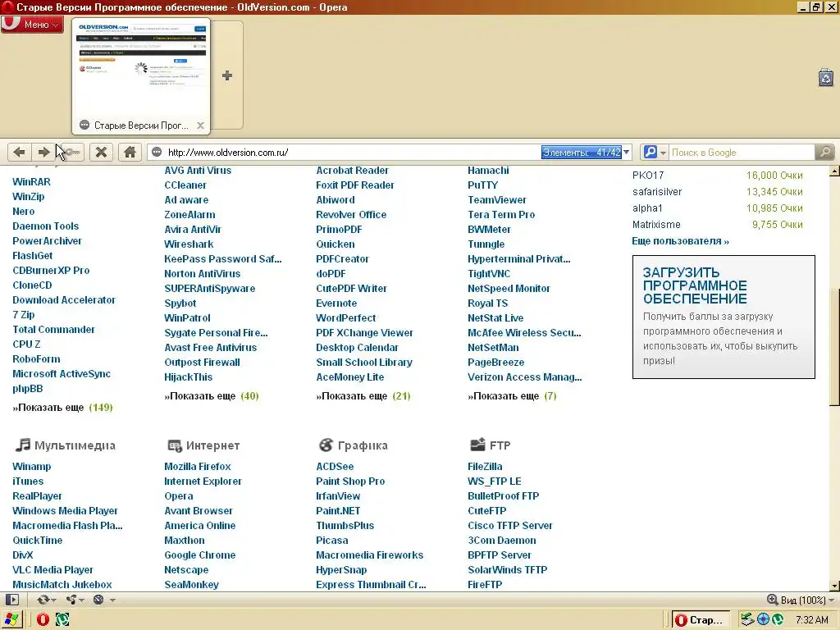Open the CCleaner link

[185, 185]
